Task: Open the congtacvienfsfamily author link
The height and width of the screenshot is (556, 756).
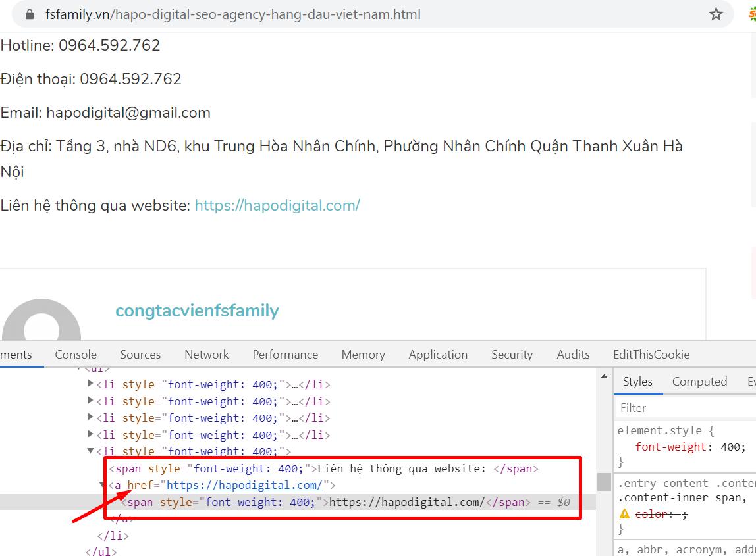Action: click(197, 311)
